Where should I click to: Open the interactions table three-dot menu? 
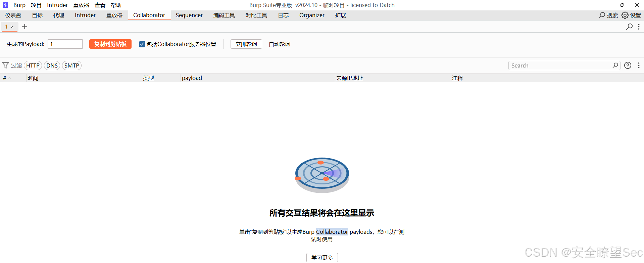(639, 65)
